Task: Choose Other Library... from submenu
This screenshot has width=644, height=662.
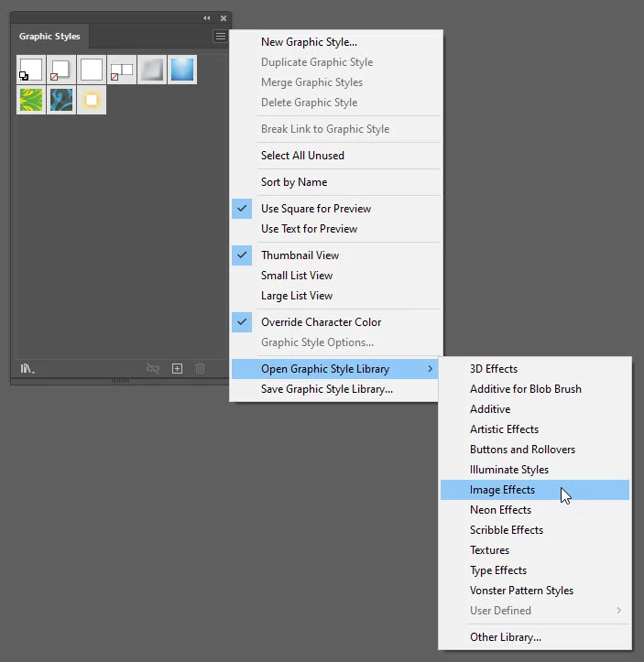Action: pos(535,637)
